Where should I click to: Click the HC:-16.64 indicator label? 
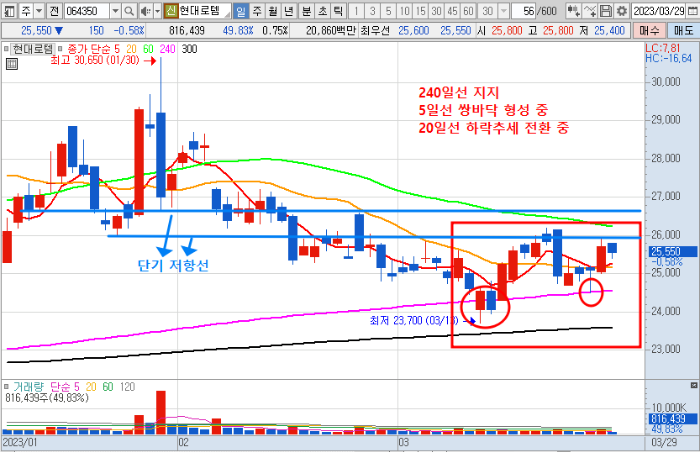(x=668, y=58)
